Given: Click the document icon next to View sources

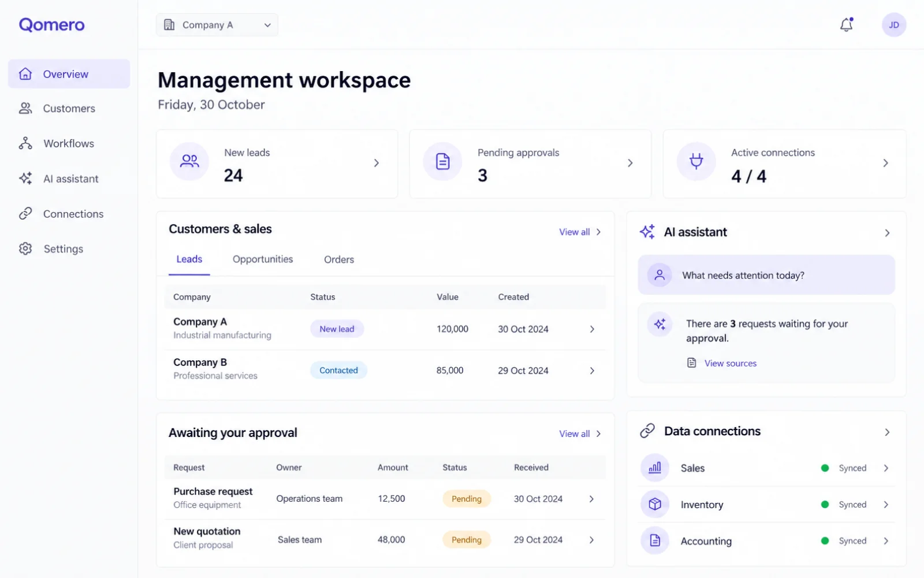Looking at the screenshot, I should pyautogui.click(x=691, y=363).
